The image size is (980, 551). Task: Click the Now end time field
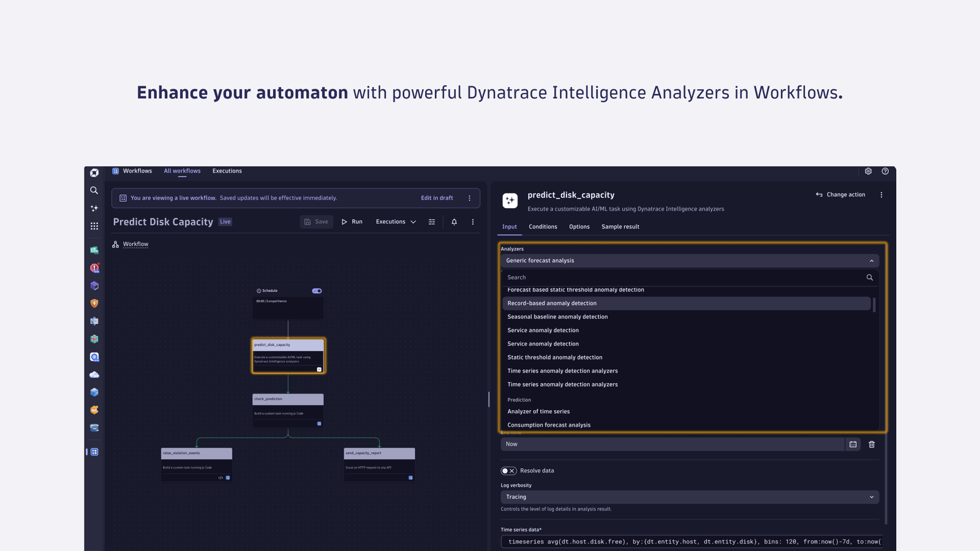tap(673, 444)
